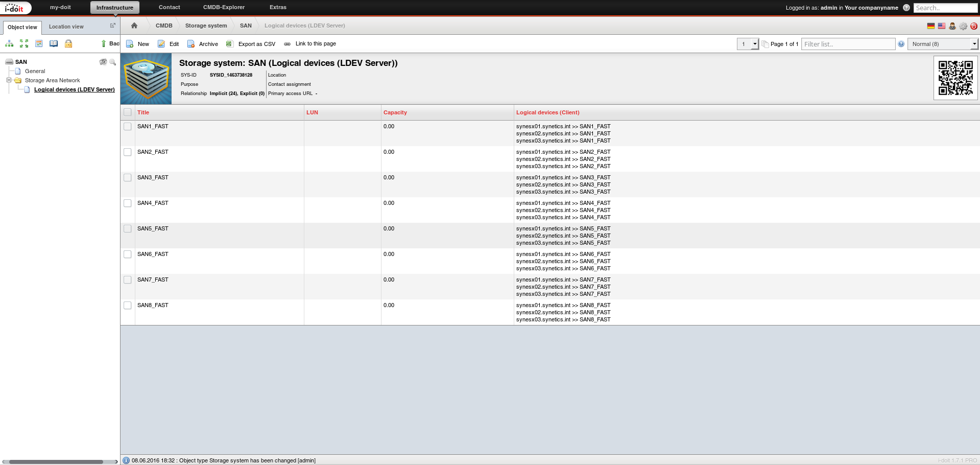Open the CMDB-Explorer menu
Image resolution: width=980 pixels, height=465 pixels.
pyautogui.click(x=224, y=7)
